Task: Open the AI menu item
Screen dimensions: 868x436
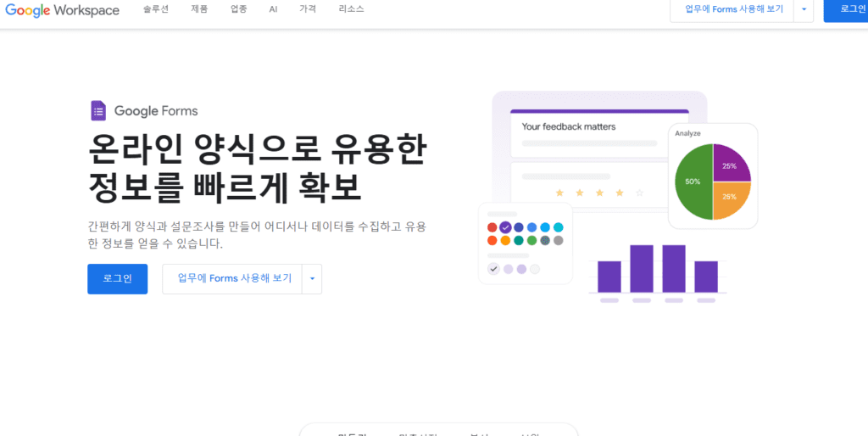Action: (274, 9)
